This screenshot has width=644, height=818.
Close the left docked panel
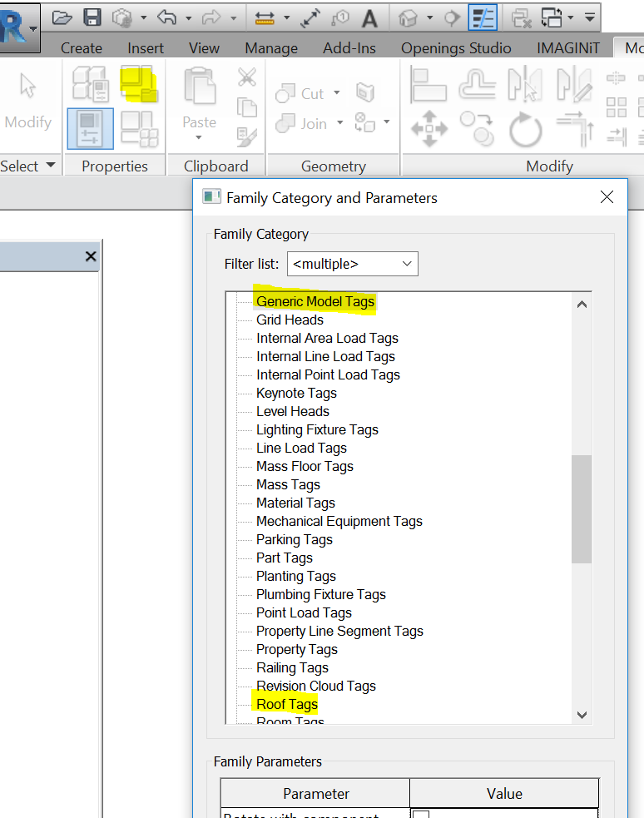91,256
